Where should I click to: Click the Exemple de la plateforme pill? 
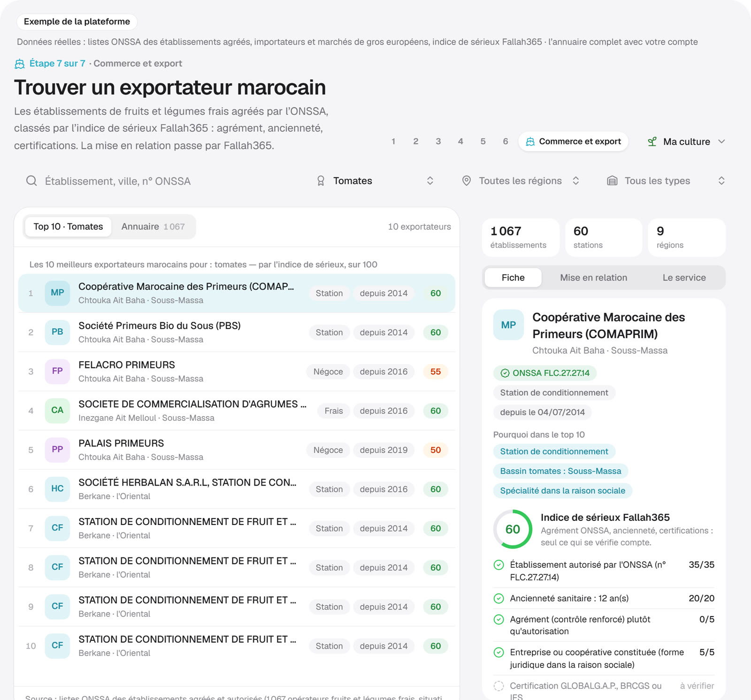77,22
